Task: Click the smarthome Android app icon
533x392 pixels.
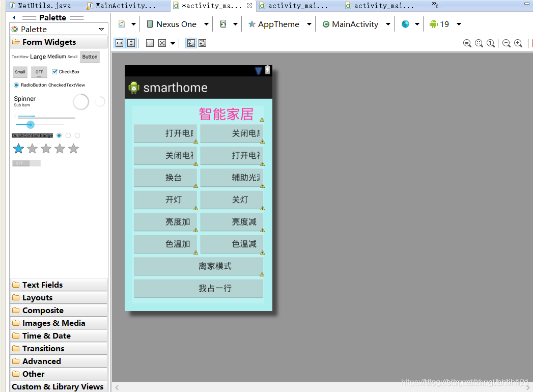Action: (x=134, y=88)
